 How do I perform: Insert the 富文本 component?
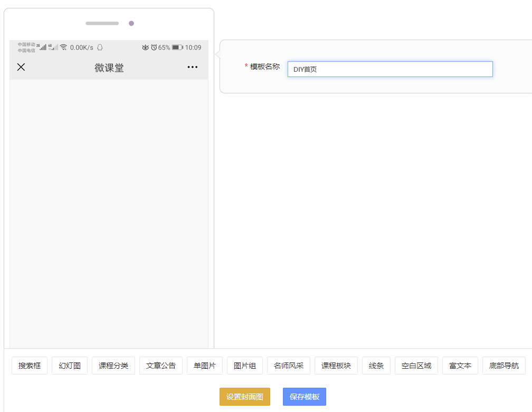(x=460, y=366)
